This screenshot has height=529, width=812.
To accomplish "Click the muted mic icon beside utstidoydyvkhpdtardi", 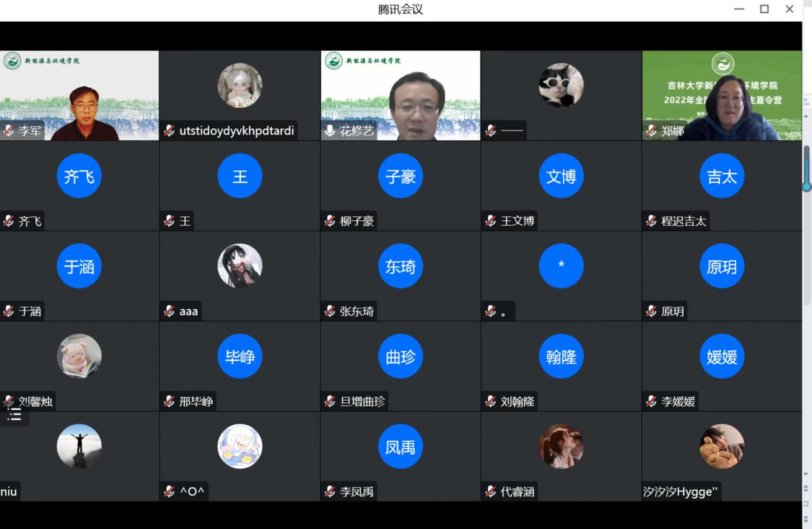I will (x=169, y=131).
